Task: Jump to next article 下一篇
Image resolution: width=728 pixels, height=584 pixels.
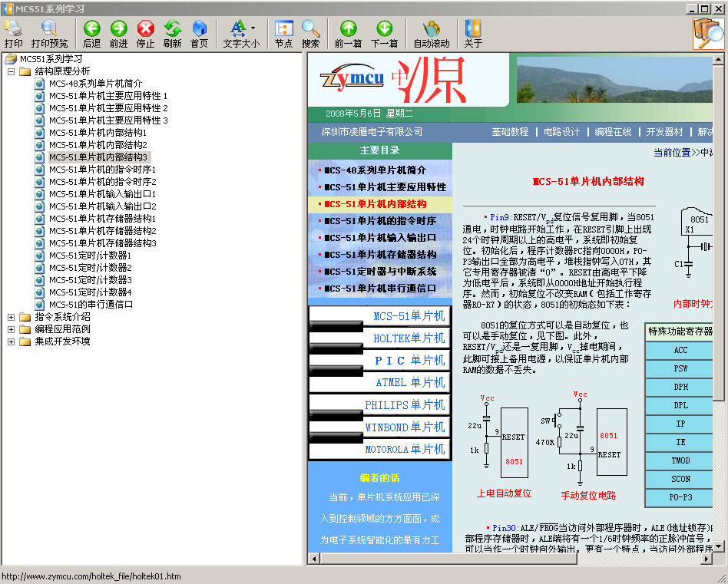Action: 385,34
